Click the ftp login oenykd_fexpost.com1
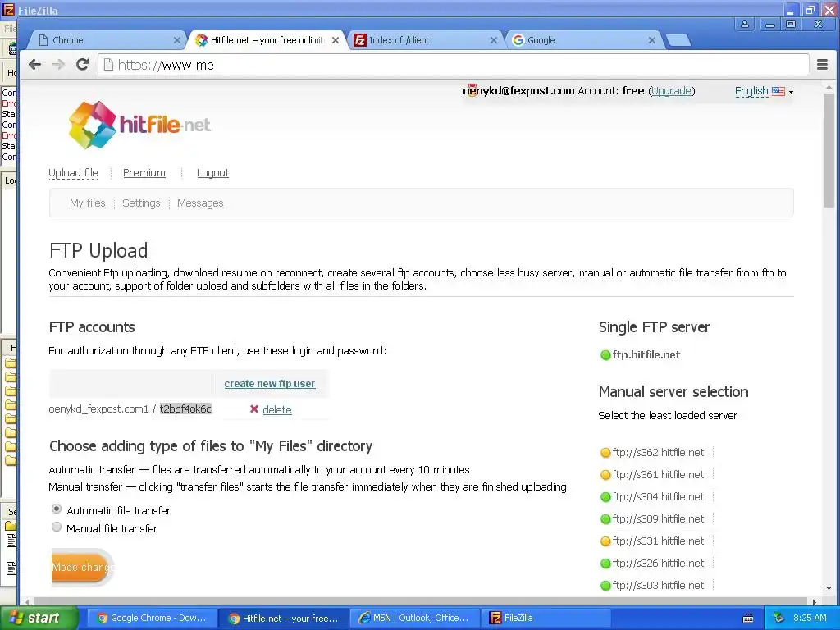The height and width of the screenshot is (630, 840). 98,409
